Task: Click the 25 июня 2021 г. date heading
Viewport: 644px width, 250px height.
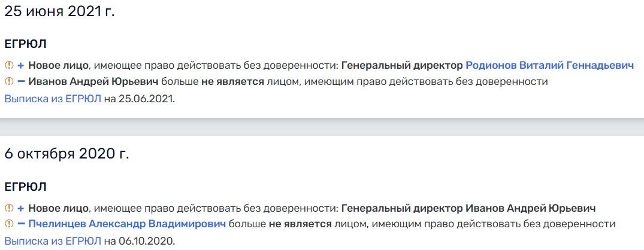Action: coord(59,11)
